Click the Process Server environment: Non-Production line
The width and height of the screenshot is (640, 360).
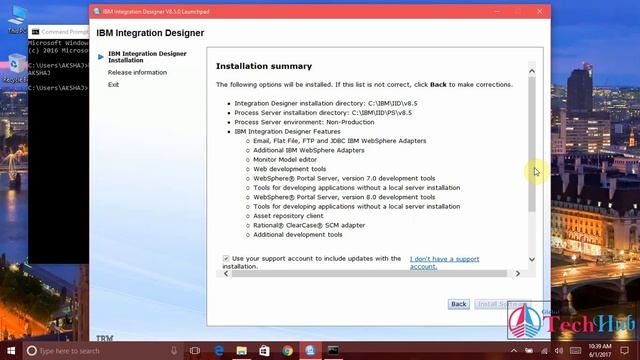(304, 122)
